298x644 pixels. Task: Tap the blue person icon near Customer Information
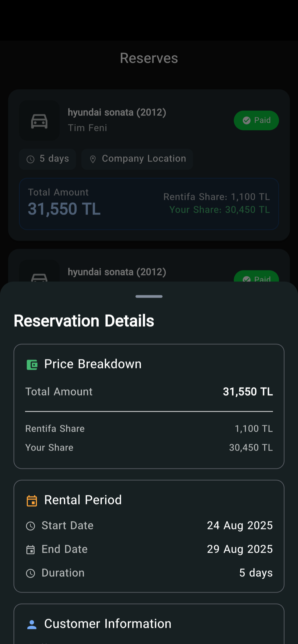(32, 624)
